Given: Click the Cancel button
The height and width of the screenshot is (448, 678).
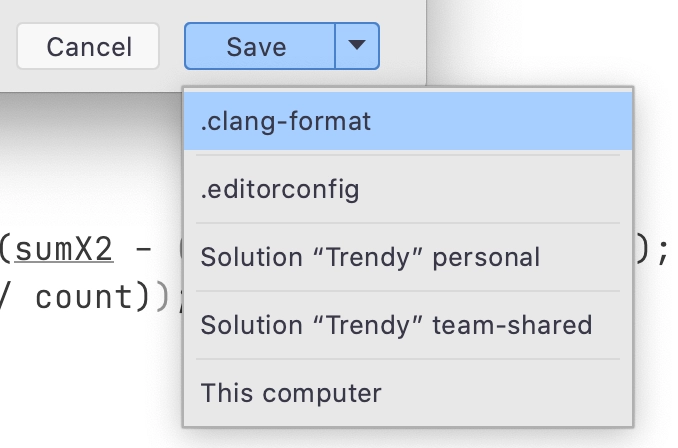Looking at the screenshot, I should click(88, 46).
